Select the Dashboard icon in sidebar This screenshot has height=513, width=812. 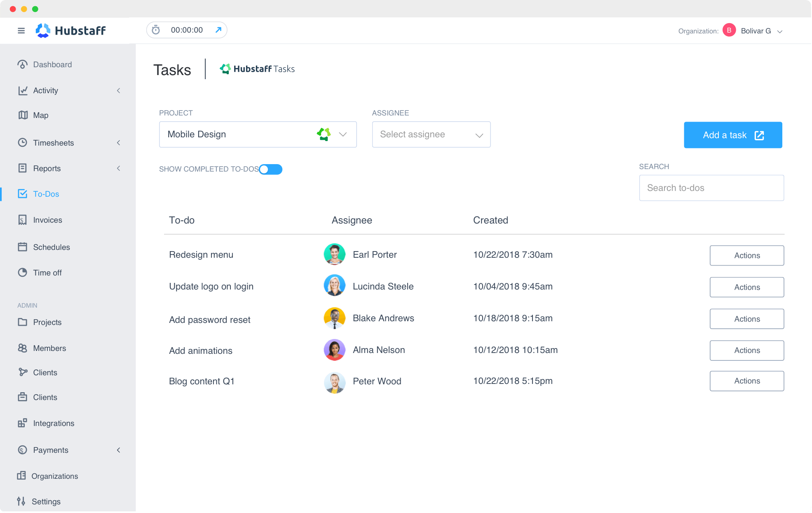(x=23, y=64)
